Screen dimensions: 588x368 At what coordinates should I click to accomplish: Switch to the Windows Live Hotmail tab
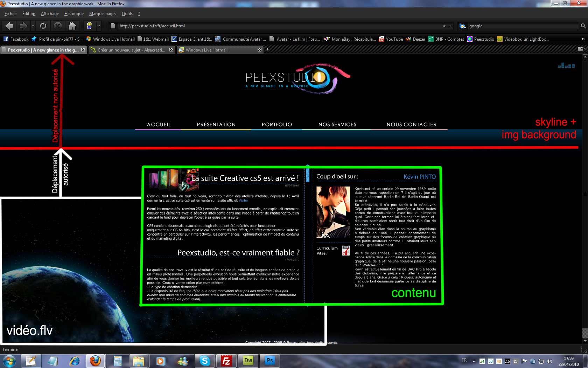pyautogui.click(x=220, y=50)
